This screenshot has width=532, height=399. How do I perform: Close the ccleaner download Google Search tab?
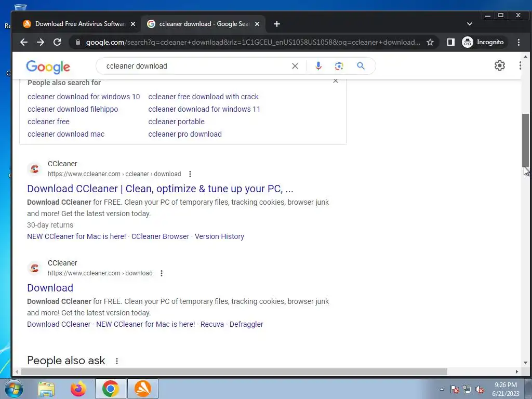click(x=257, y=24)
